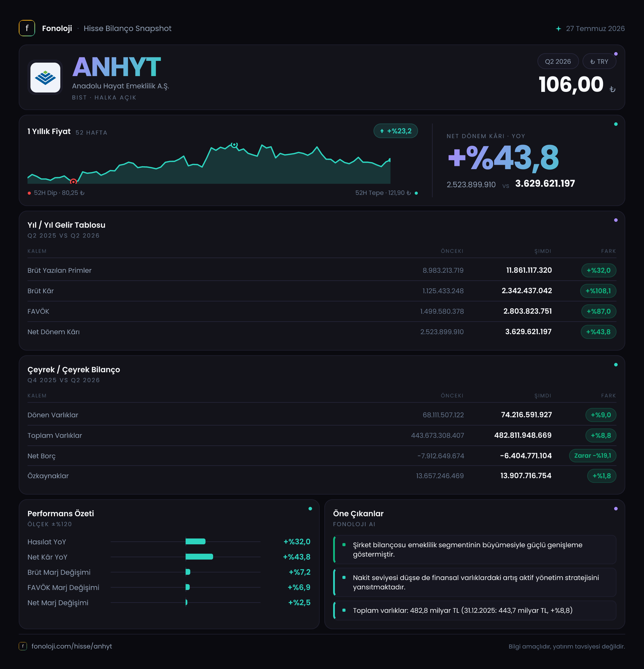
Task: Click the ANHYT company logo thumbnail
Action: [x=45, y=78]
